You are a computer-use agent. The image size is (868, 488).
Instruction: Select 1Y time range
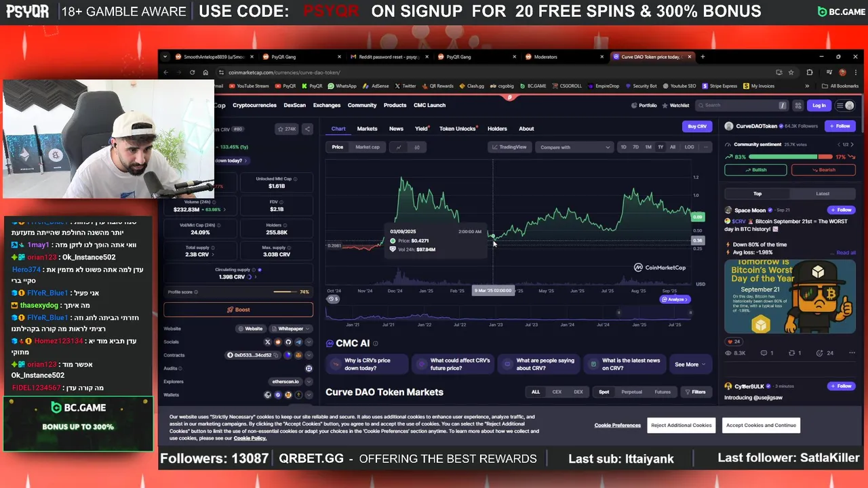click(x=660, y=147)
